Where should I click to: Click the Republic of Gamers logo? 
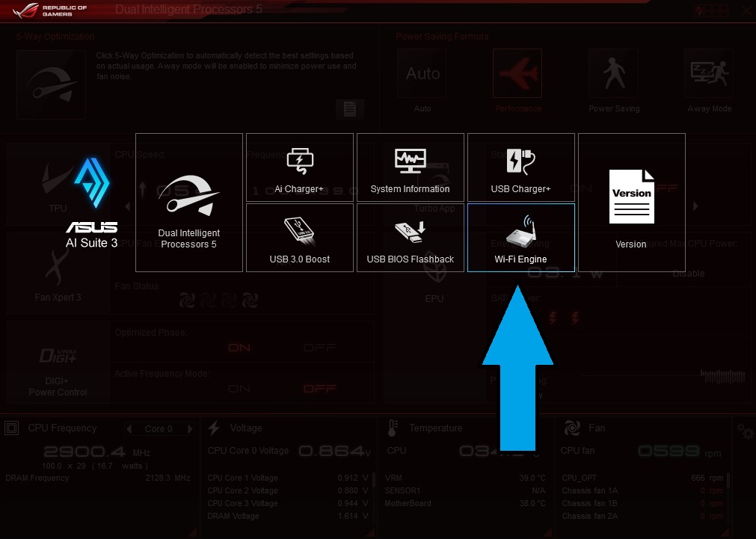pyautogui.click(x=49, y=10)
